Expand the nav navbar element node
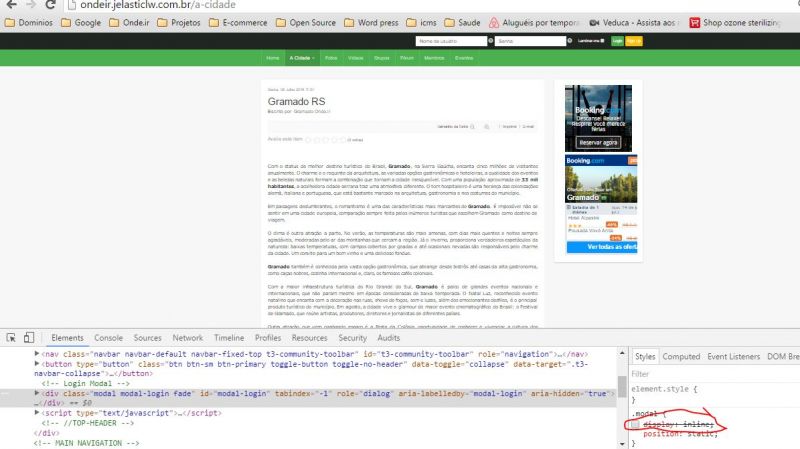 click(37, 354)
